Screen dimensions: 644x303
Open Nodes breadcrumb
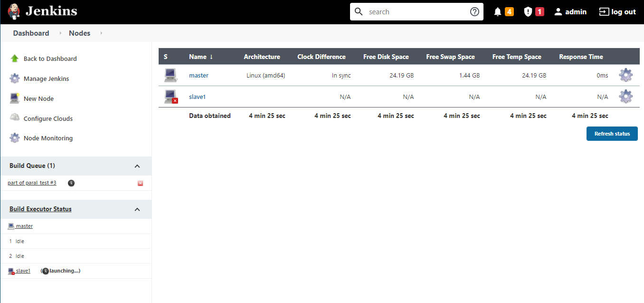click(79, 33)
